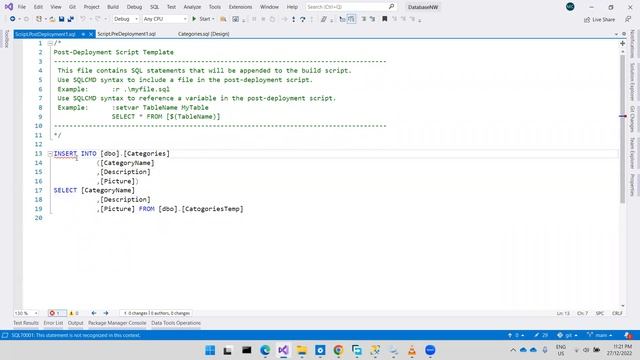Click the Save icon in the toolbar
The image size is (640, 360).
tap(61, 19)
